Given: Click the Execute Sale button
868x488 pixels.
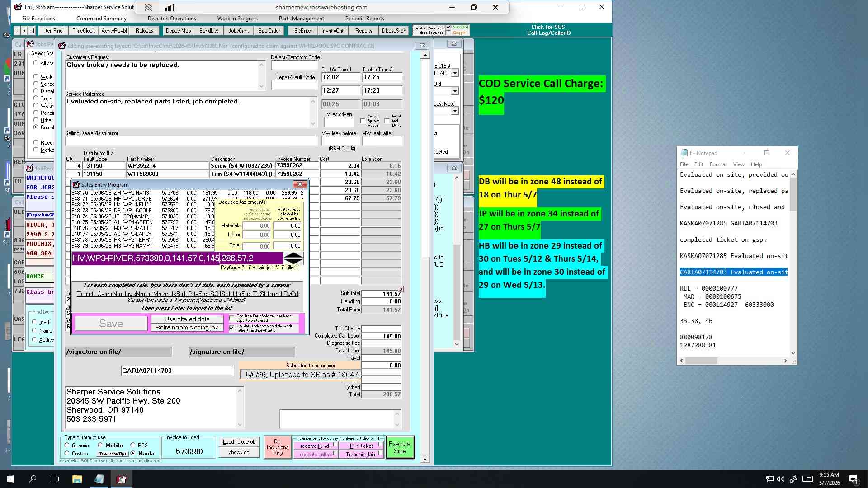Looking at the screenshot, I should tap(400, 447).
